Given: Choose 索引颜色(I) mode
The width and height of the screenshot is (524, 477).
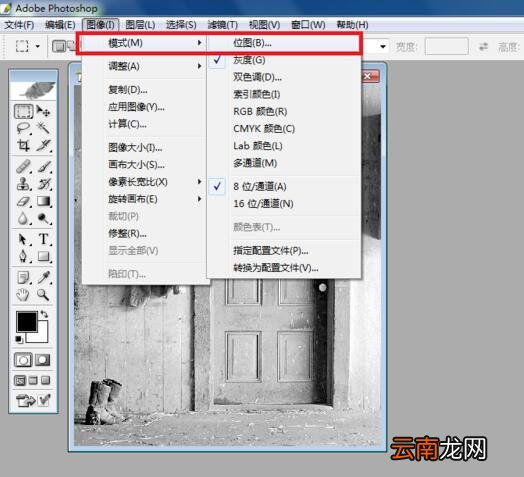Looking at the screenshot, I should pyautogui.click(x=284, y=95).
